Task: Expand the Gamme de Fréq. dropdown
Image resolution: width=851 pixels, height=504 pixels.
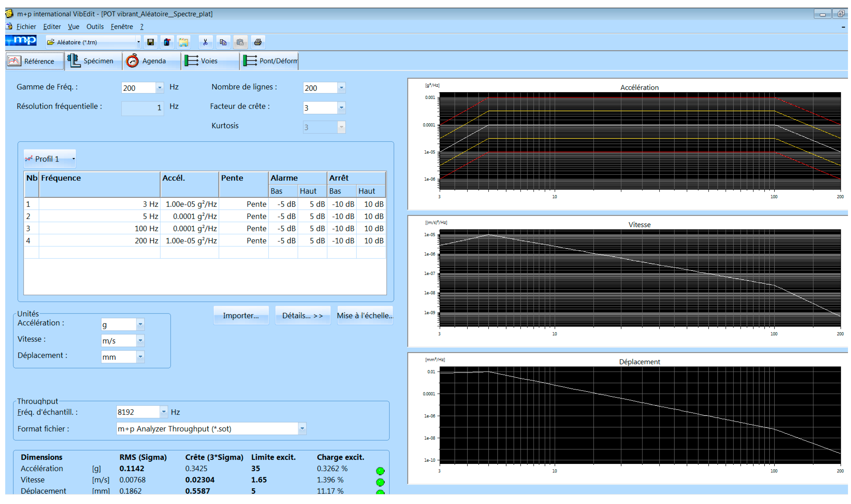Action: pyautogui.click(x=159, y=88)
